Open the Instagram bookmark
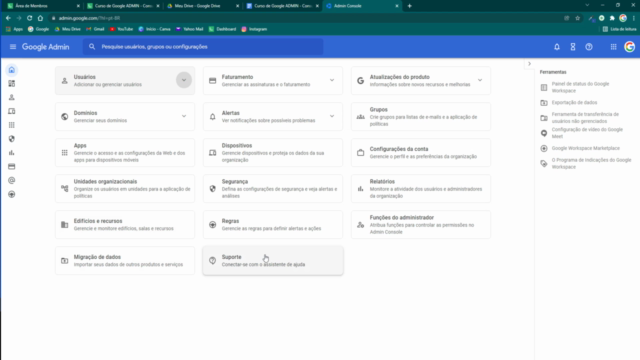This screenshot has width=640, height=360. tap(254, 29)
